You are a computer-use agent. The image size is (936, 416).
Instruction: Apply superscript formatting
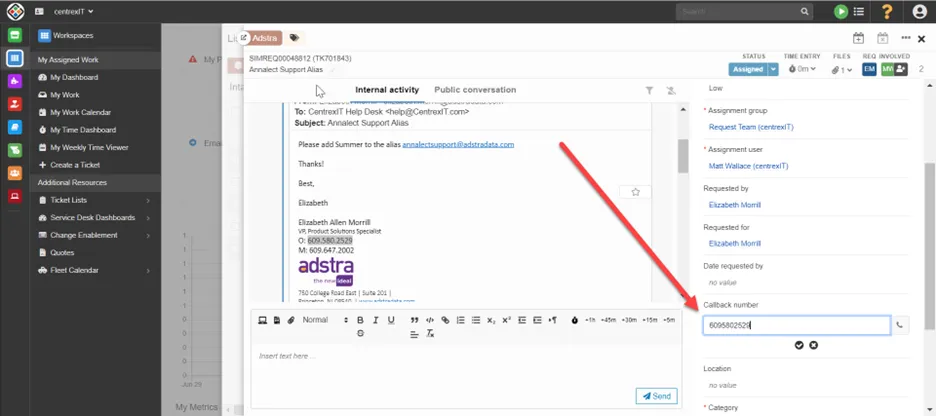click(x=506, y=321)
